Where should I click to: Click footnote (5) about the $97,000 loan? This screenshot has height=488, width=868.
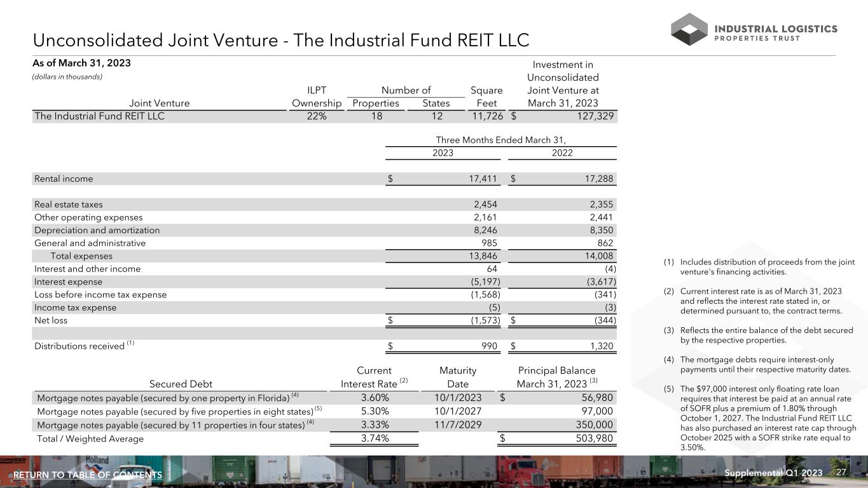click(x=766, y=416)
